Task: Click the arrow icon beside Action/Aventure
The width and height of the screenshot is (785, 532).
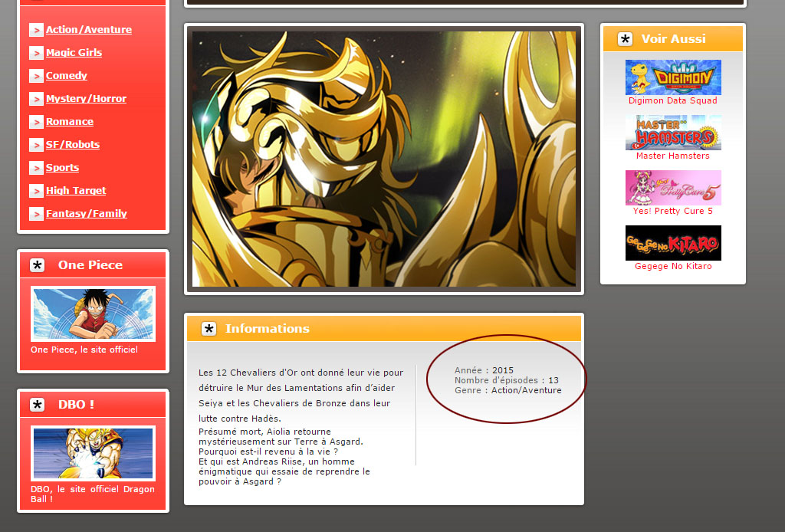Action: (x=36, y=30)
